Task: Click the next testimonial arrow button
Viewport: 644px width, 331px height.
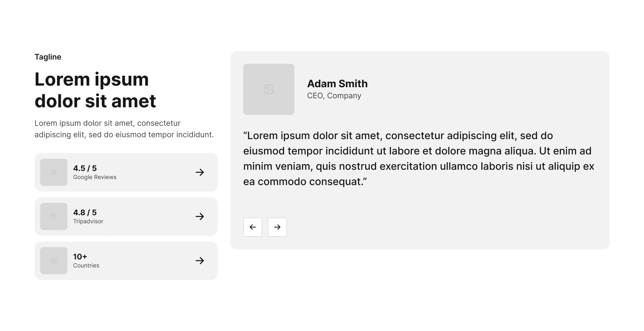Action: 277,227
